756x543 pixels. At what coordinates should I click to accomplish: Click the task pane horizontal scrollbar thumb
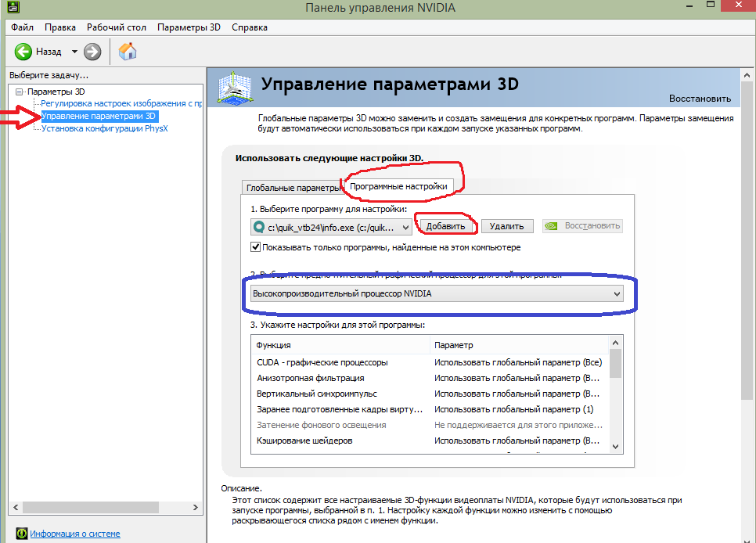click(x=91, y=507)
